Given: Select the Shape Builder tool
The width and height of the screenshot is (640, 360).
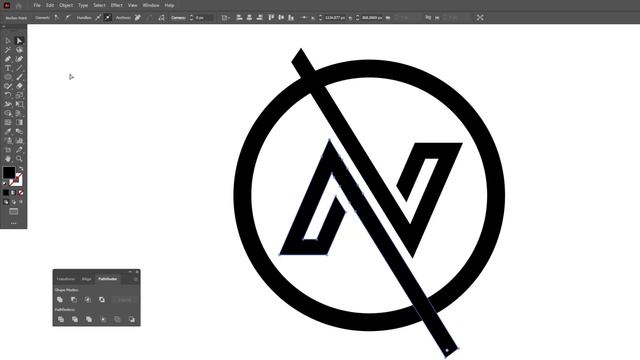Looking at the screenshot, I should pos(8,113).
